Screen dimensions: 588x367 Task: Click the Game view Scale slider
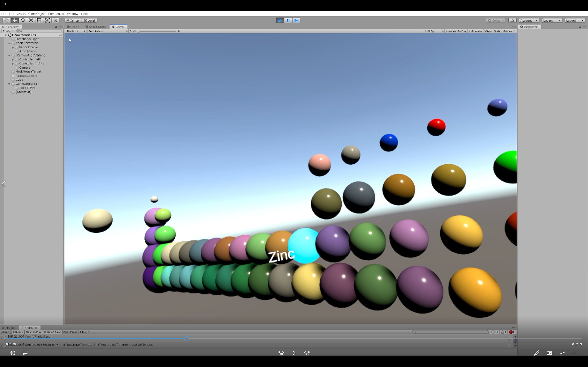coord(157,31)
